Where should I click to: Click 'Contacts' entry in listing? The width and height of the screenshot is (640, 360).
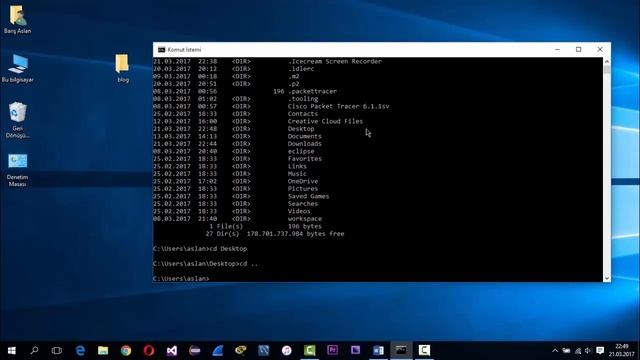[x=303, y=114]
